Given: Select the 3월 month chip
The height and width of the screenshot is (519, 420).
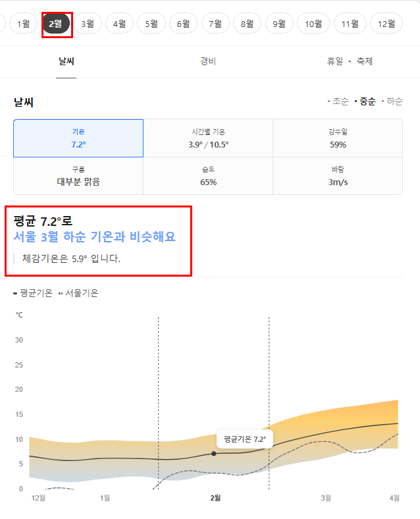Looking at the screenshot, I should (x=88, y=24).
